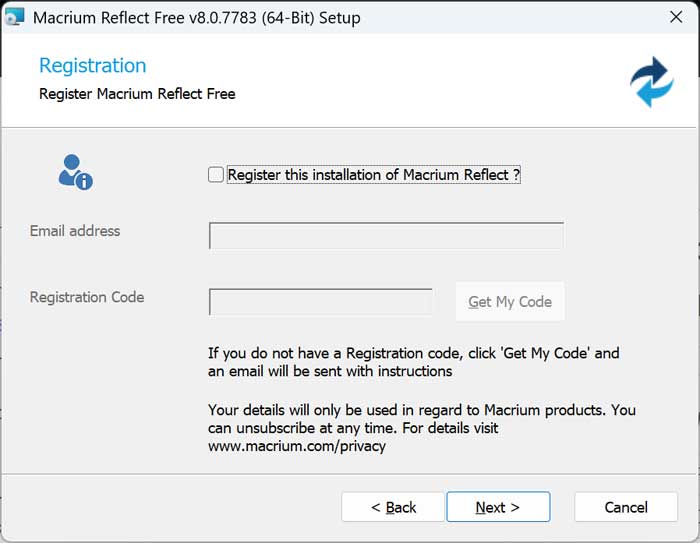Click 'Register this installation of Macrium Reflect ?' label
This screenshot has width=700, height=543.
pyautogui.click(x=374, y=175)
